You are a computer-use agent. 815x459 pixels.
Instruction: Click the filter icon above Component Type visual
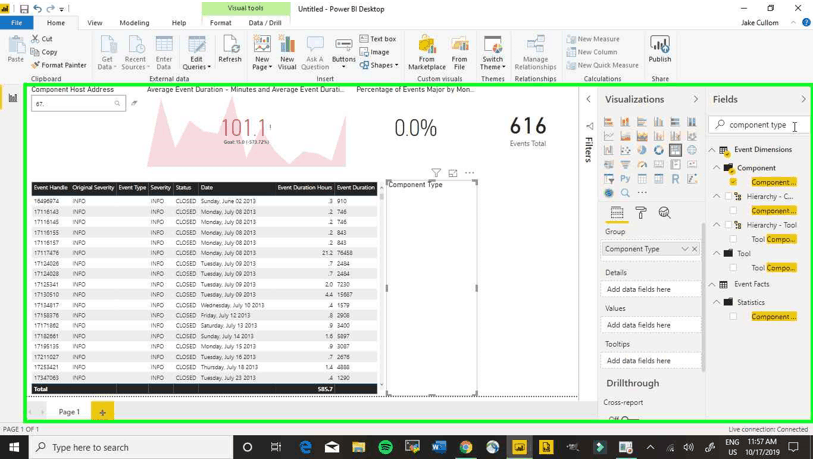436,173
